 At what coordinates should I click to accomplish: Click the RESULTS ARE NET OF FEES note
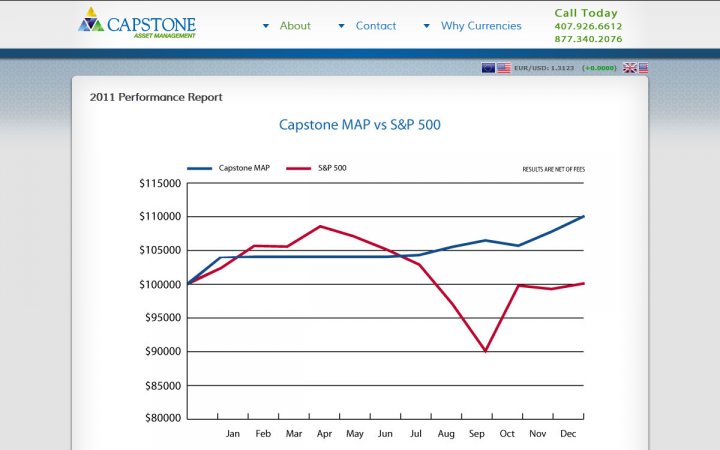(554, 169)
